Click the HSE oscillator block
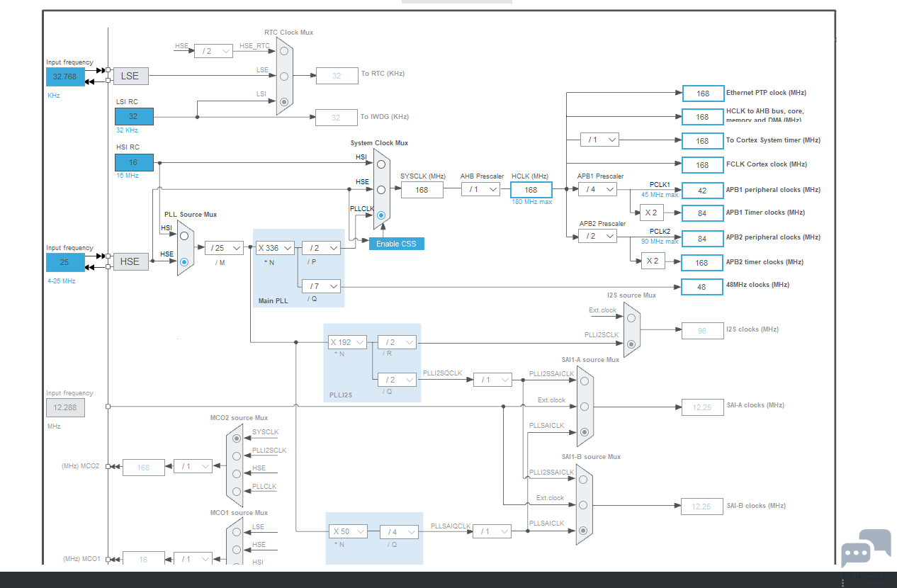897x588 pixels. 130,261
